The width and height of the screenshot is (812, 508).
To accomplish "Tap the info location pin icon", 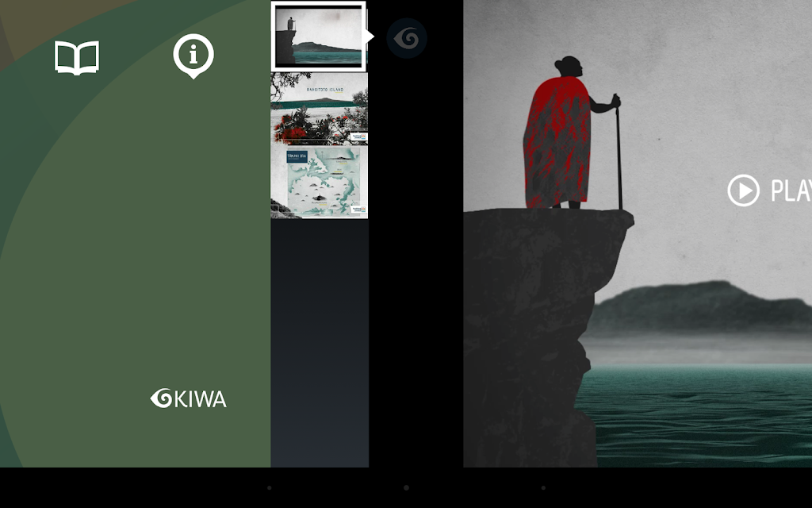I will point(193,56).
